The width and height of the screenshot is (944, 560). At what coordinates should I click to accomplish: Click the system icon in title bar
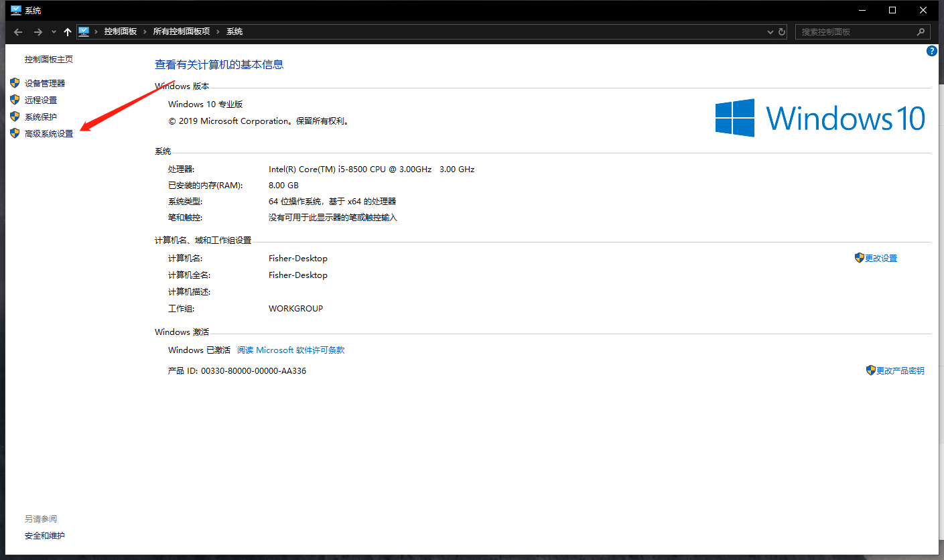click(x=16, y=10)
